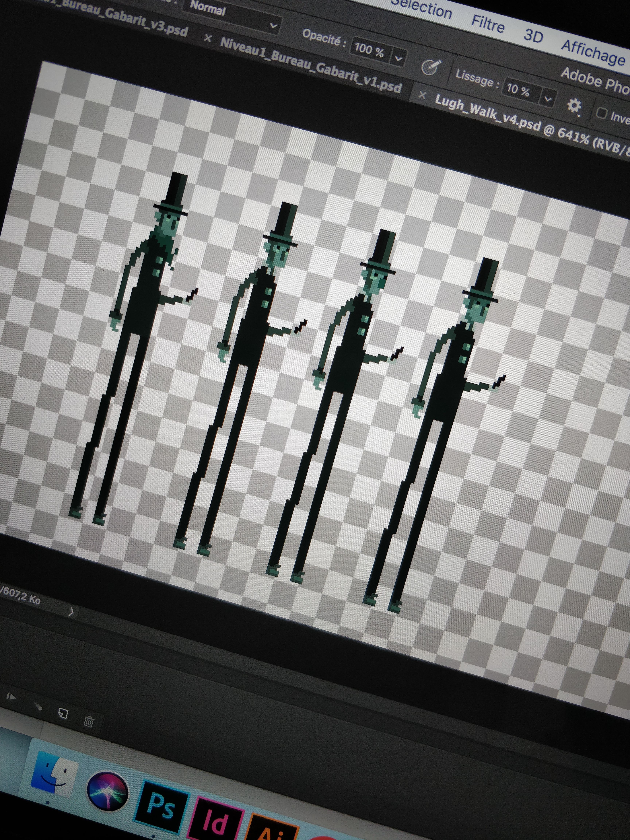Expand the Lissage 10% dropdown arrow
630x840 pixels.
(548, 99)
